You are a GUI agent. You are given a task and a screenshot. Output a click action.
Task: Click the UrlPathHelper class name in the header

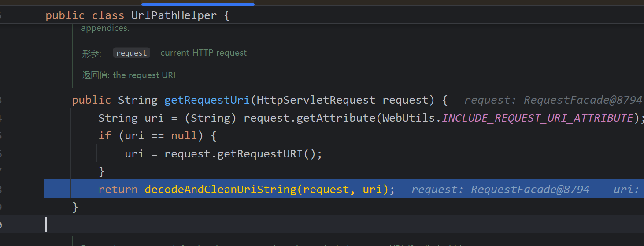click(174, 15)
